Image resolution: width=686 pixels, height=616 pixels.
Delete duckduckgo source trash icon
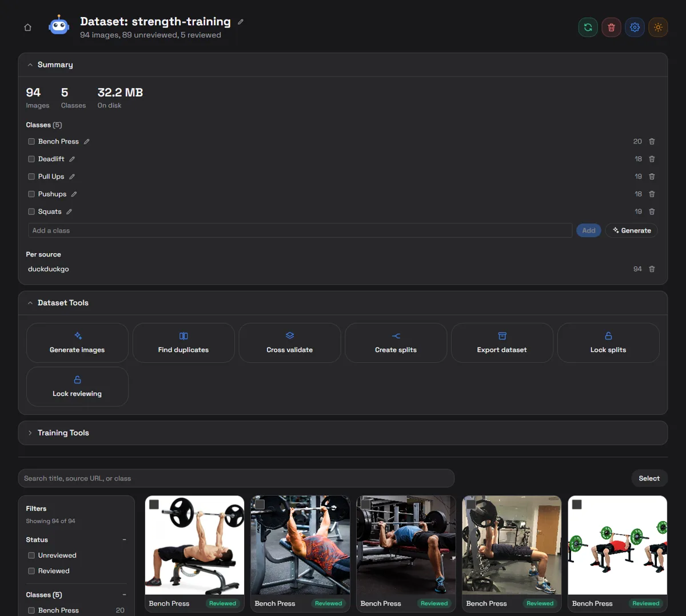[652, 269]
